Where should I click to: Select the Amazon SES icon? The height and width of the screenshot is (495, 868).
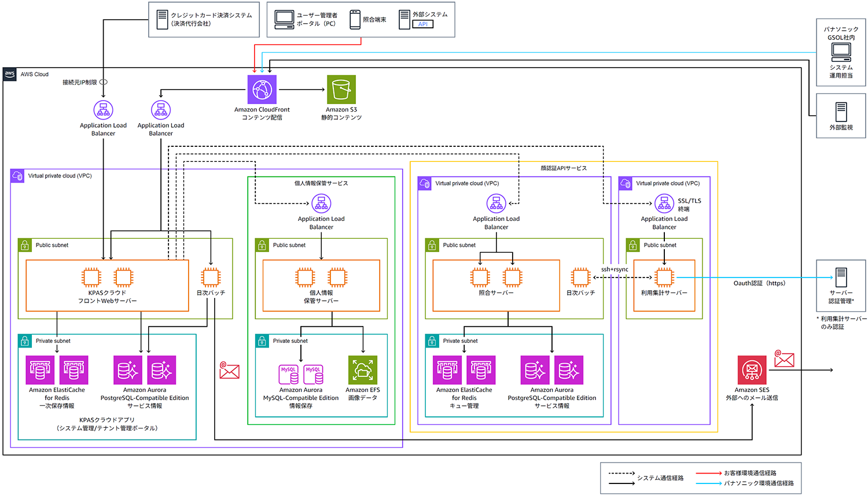coord(752,370)
